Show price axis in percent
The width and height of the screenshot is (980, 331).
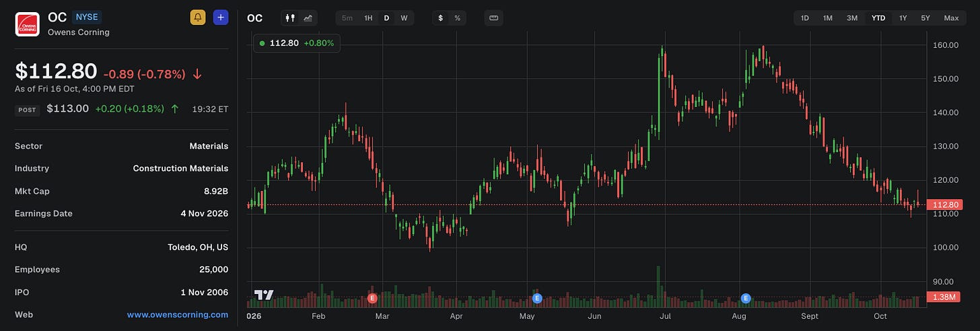point(458,18)
